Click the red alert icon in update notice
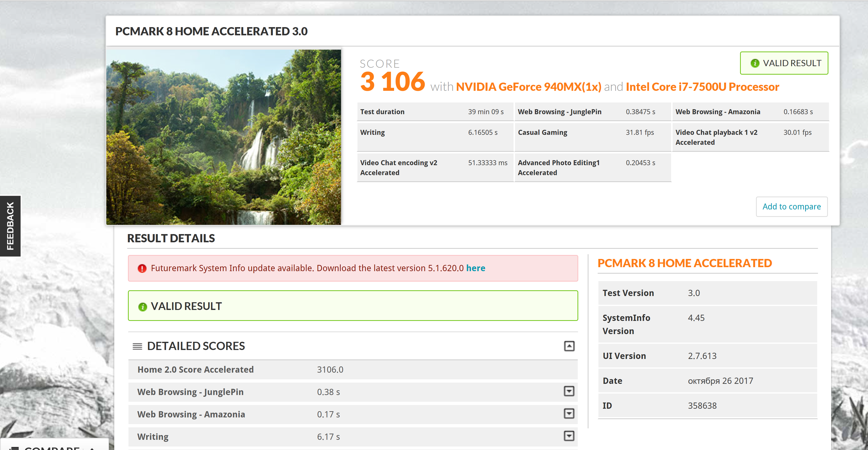The height and width of the screenshot is (450, 868). click(x=142, y=268)
